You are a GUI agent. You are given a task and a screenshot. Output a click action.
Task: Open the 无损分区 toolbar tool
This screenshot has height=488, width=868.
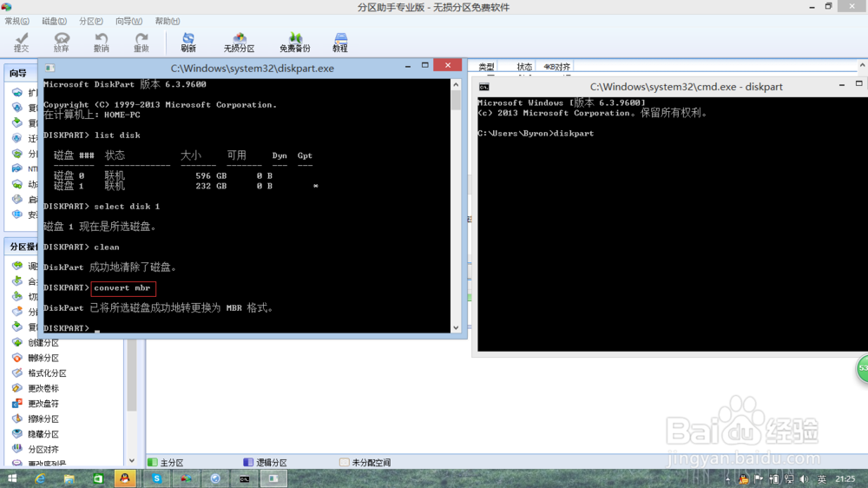point(240,42)
